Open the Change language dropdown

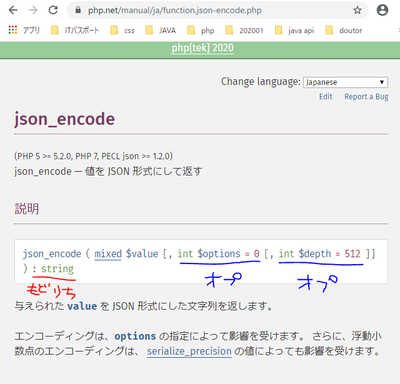[x=345, y=82]
